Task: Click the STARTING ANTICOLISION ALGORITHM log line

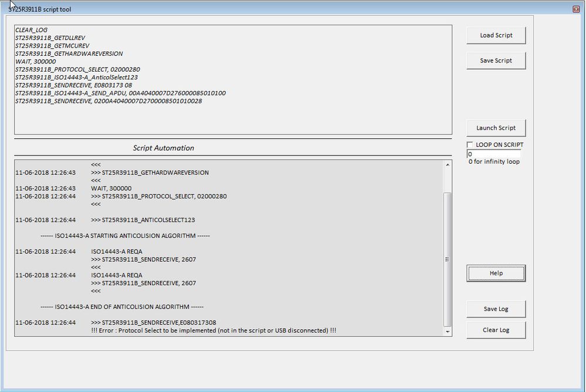Action: (125, 236)
